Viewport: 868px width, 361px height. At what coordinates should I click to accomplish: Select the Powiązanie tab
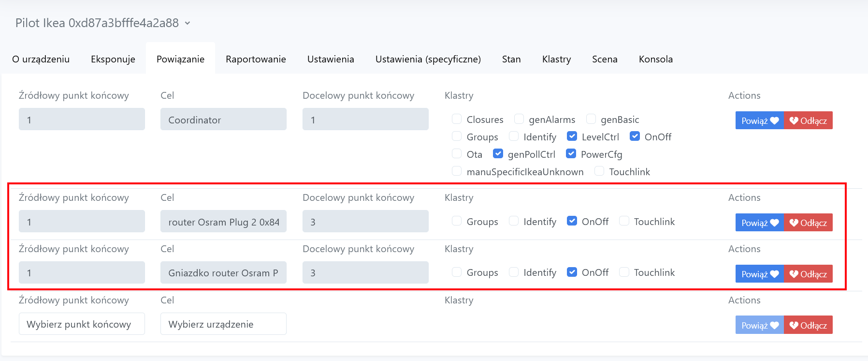click(x=180, y=59)
